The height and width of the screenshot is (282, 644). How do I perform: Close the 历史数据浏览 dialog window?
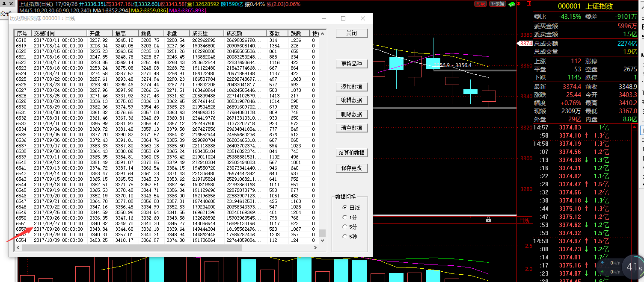(x=363, y=18)
